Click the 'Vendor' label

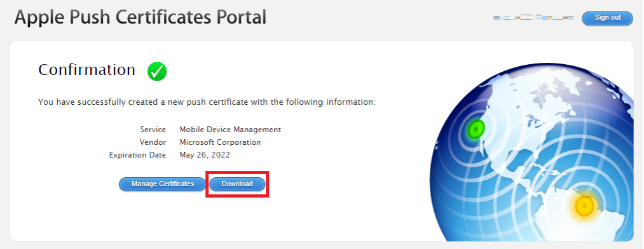[x=153, y=142]
